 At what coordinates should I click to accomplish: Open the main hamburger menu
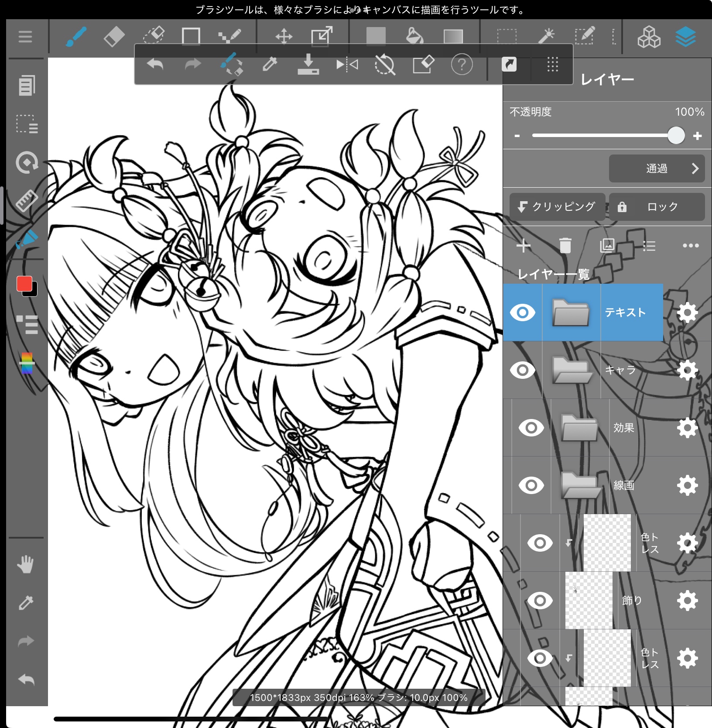[x=25, y=36]
